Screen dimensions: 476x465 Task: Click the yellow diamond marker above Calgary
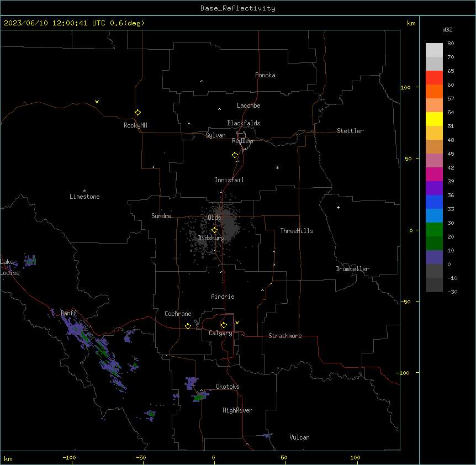224,325
